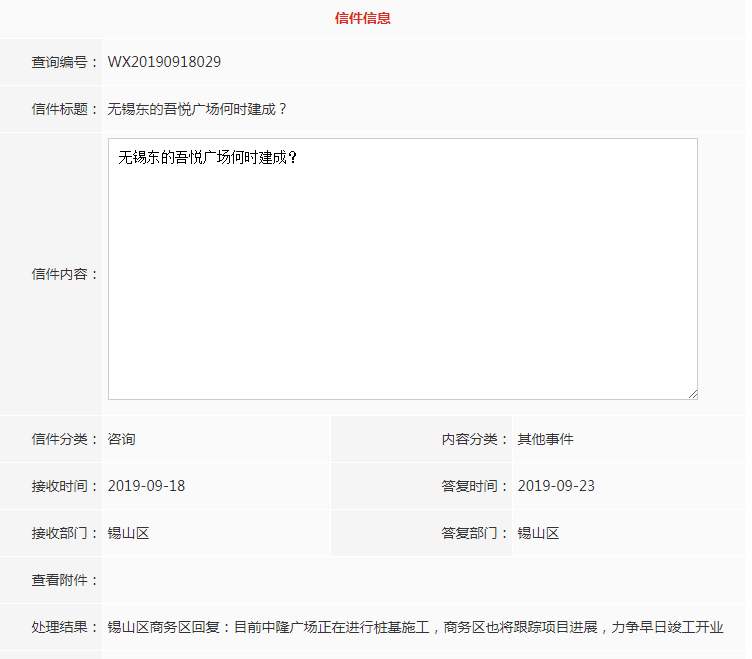Click the 信件内容 label left of text area
The height and width of the screenshot is (659, 752).
pos(65,273)
